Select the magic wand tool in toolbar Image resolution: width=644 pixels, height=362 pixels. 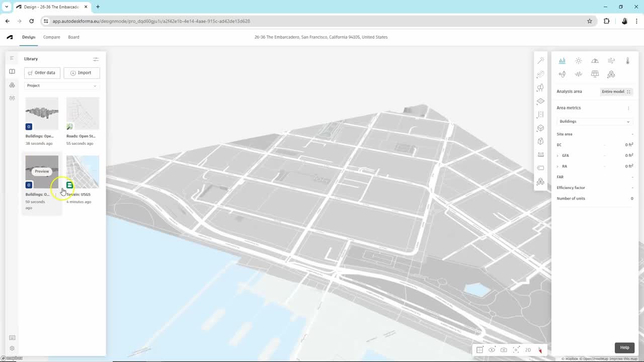[540, 60]
